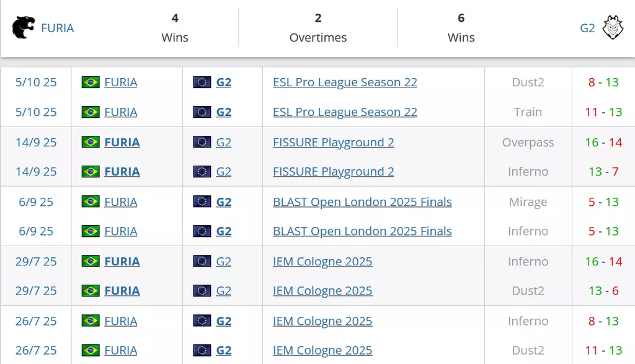
Task: Click the FURIA panther logo in header
Action: click(x=24, y=28)
